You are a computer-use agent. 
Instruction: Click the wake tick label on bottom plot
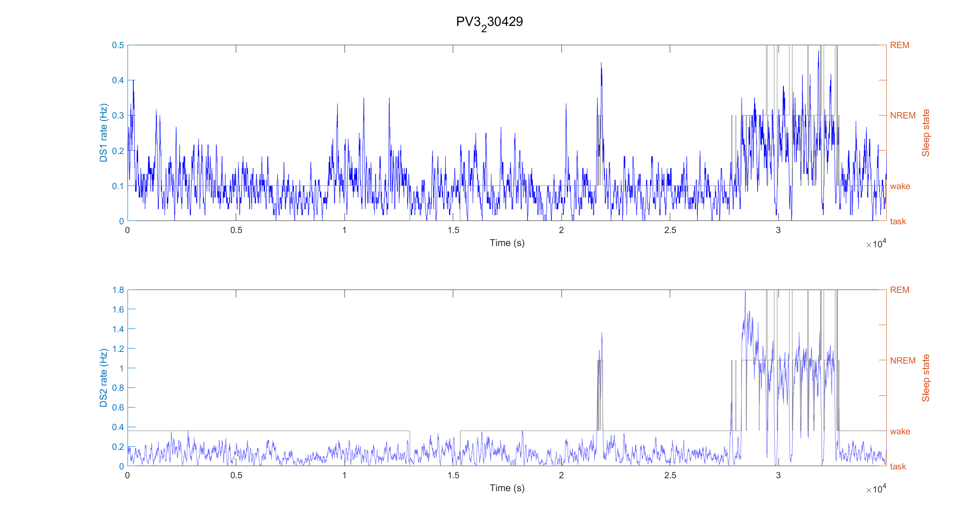[x=900, y=431]
